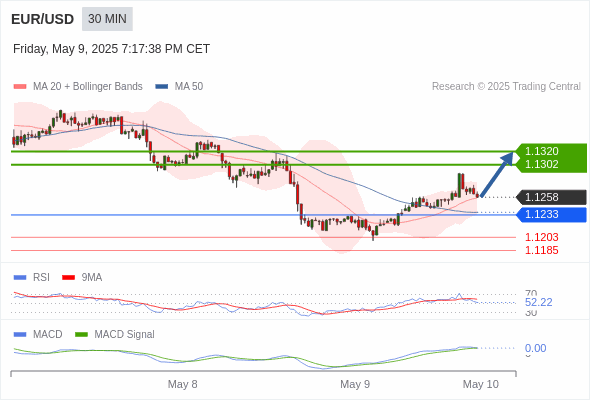Click the 'MACD Signal' legend label

point(125,335)
